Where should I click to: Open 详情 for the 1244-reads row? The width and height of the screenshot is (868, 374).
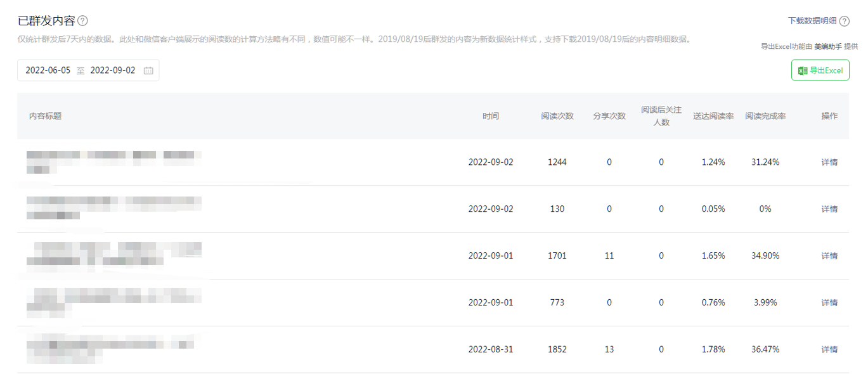coord(829,162)
